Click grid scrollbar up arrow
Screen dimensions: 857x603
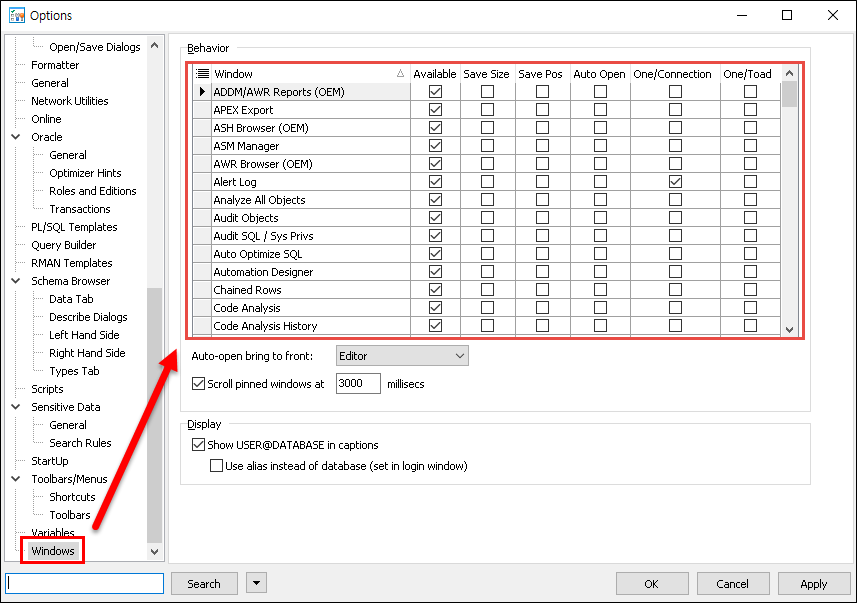point(789,73)
